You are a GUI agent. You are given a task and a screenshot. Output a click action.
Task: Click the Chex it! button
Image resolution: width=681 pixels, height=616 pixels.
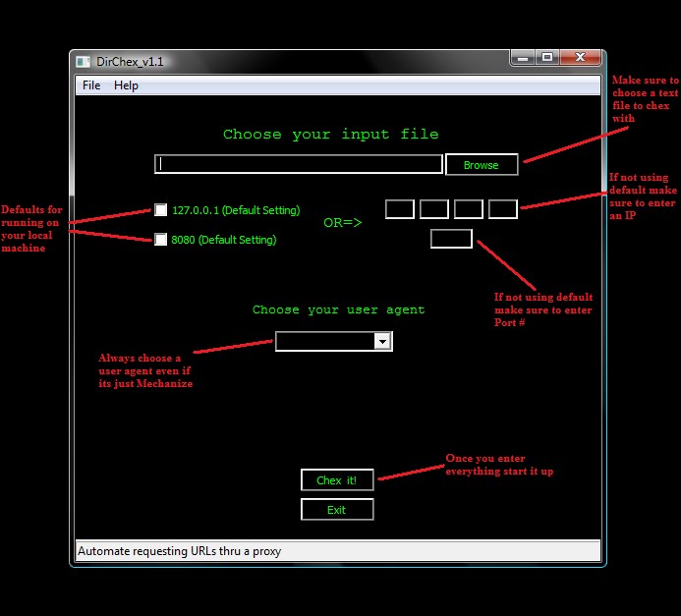point(337,480)
